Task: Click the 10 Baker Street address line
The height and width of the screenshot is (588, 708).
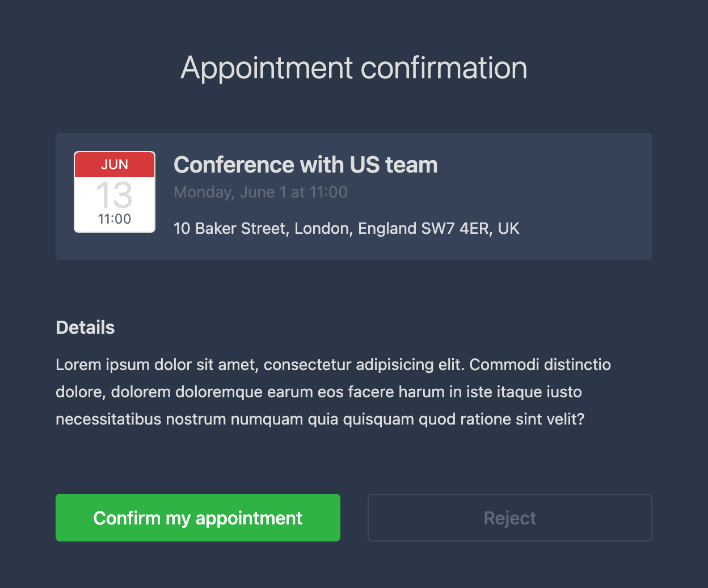Action: pyautogui.click(x=347, y=229)
